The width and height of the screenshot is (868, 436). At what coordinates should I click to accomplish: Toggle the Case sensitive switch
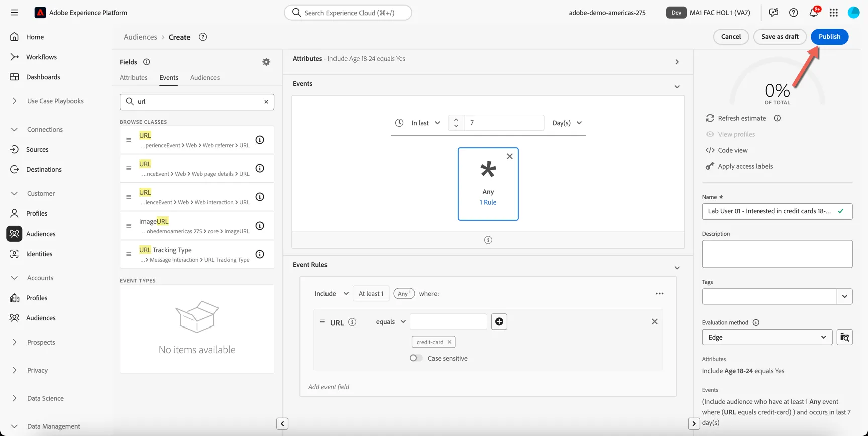click(x=416, y=358)
